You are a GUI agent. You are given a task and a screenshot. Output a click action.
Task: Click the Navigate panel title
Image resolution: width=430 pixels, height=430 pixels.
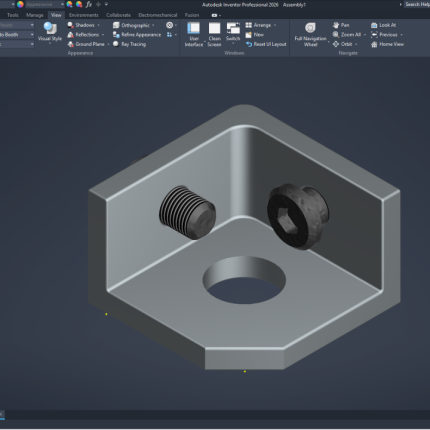[348, 53]
